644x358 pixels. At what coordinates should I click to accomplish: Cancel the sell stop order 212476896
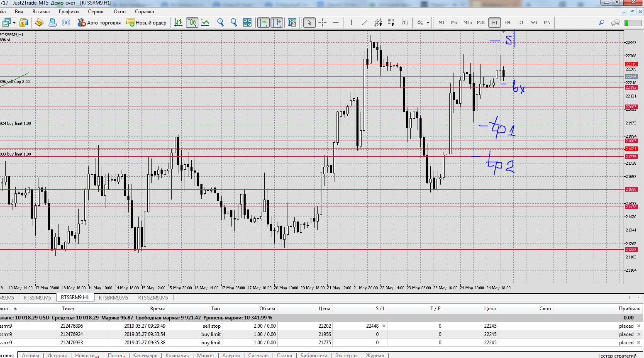(x=639, y=326)
